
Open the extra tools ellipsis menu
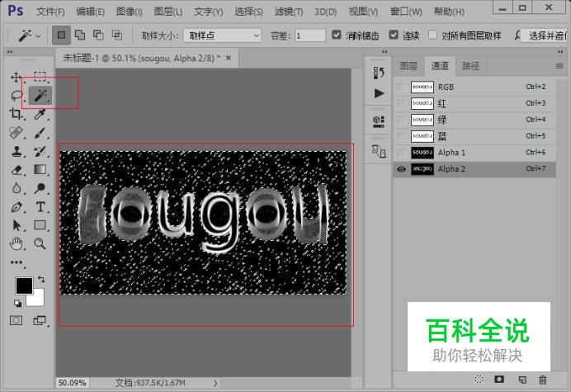(16, 262)
